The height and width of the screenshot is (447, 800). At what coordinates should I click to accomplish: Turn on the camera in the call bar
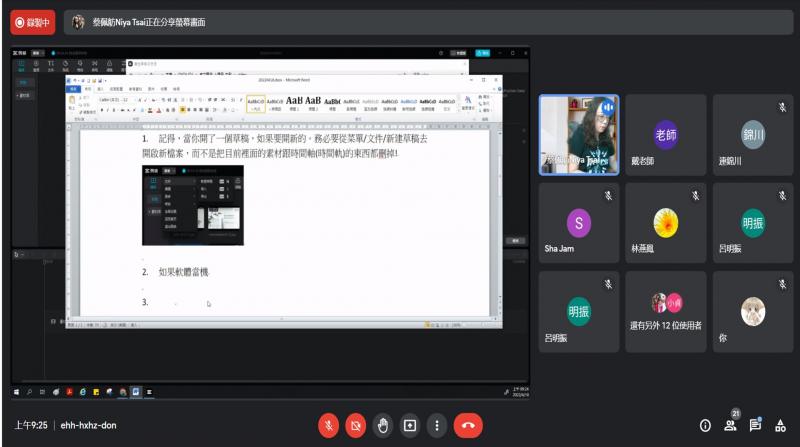(354, 425)
